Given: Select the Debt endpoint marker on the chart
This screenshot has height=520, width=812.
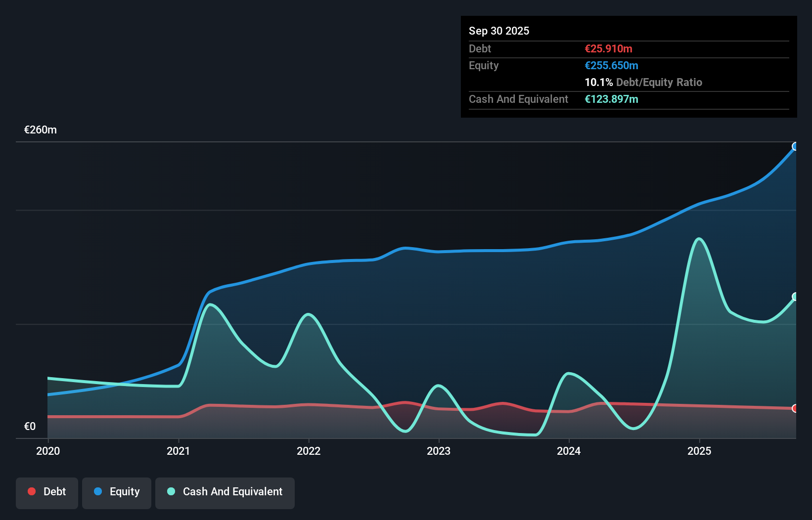Looking at the screenshot, I should 795,408.
